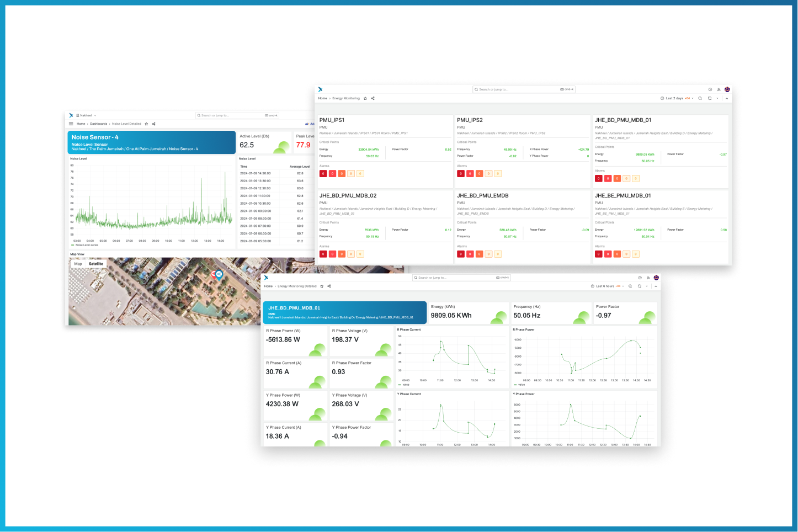The image size is (798, 532).
Task: Open the hamburger navigation menu on Nakheel window
Action: [x=71, y=124]
